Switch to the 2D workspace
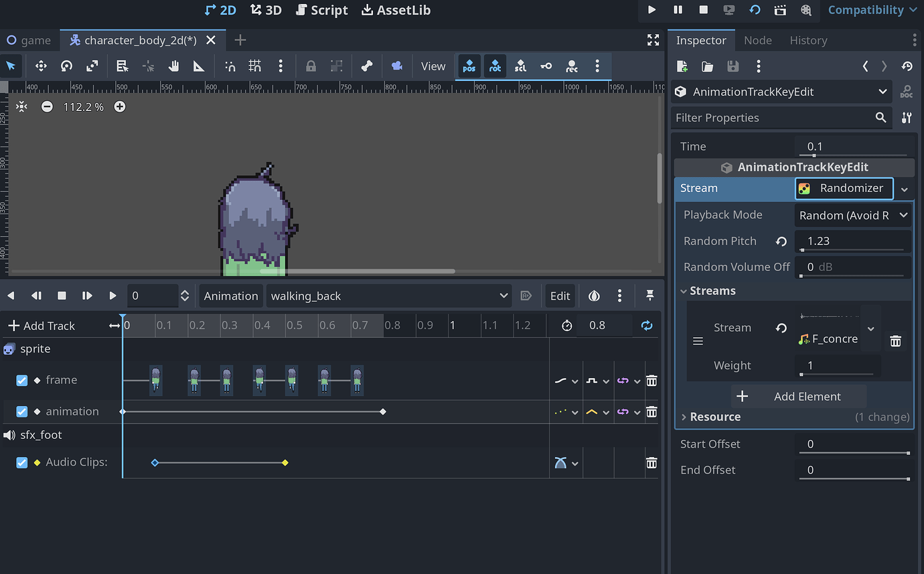The image size is (924, 574). pyautogui.click(x=220, y=10)
